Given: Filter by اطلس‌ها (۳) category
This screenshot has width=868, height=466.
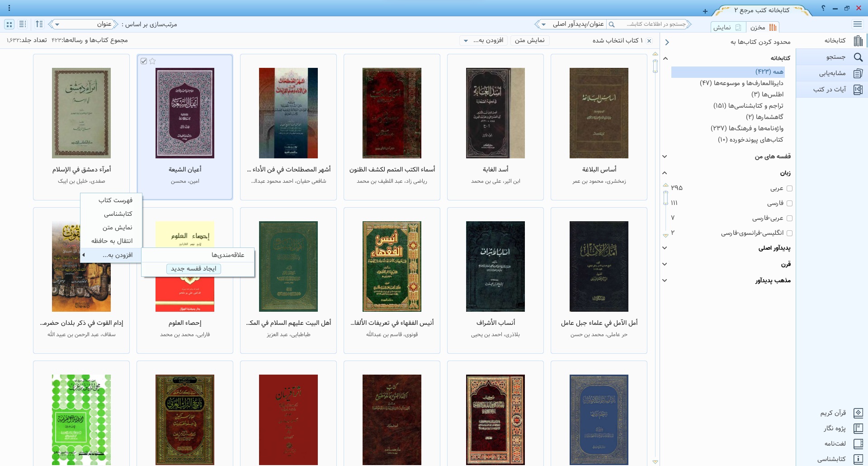Looking at the screenshot, I should 767,95.
